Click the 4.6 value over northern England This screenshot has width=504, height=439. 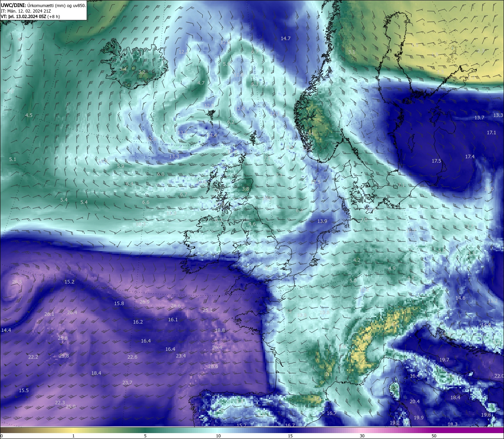252,224
